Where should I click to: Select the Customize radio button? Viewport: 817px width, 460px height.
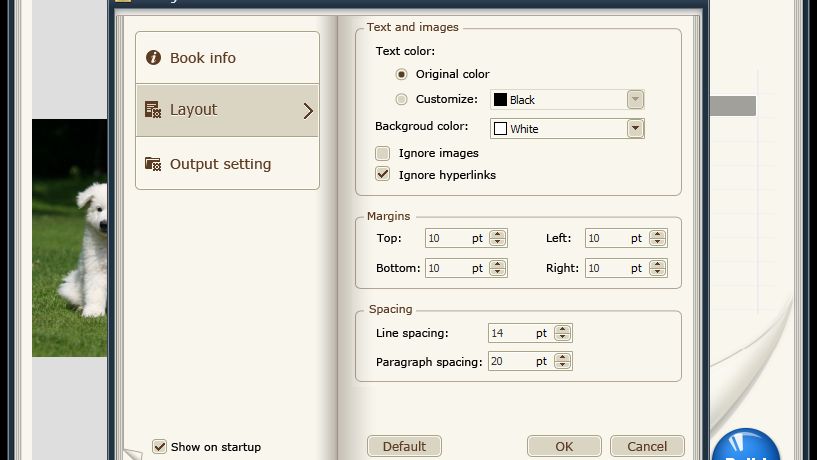tap(401, 99)
